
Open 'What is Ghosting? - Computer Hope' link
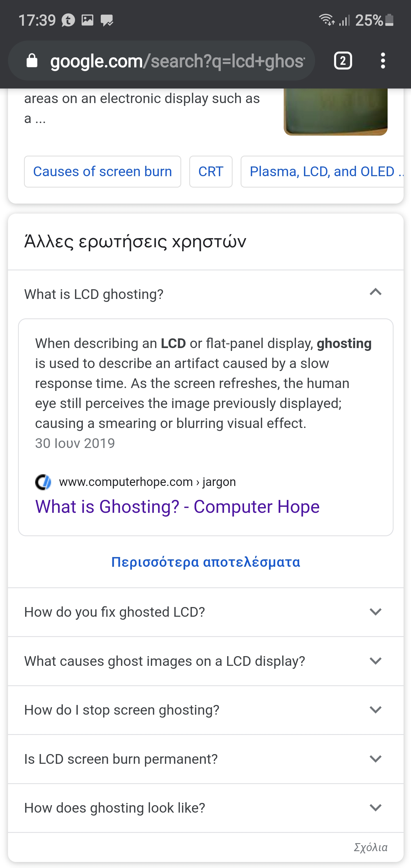(x=177, y=507)
